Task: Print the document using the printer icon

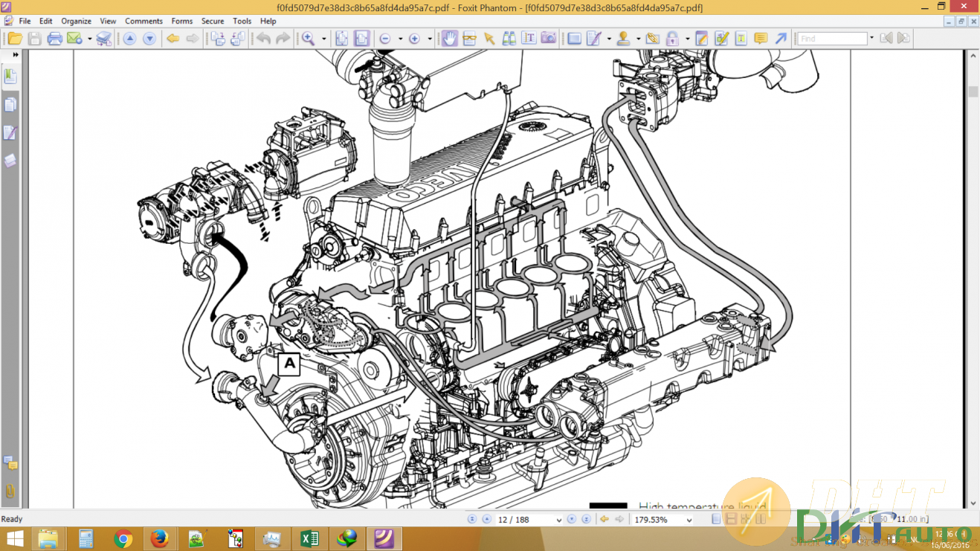Action: tap(54, 39)
